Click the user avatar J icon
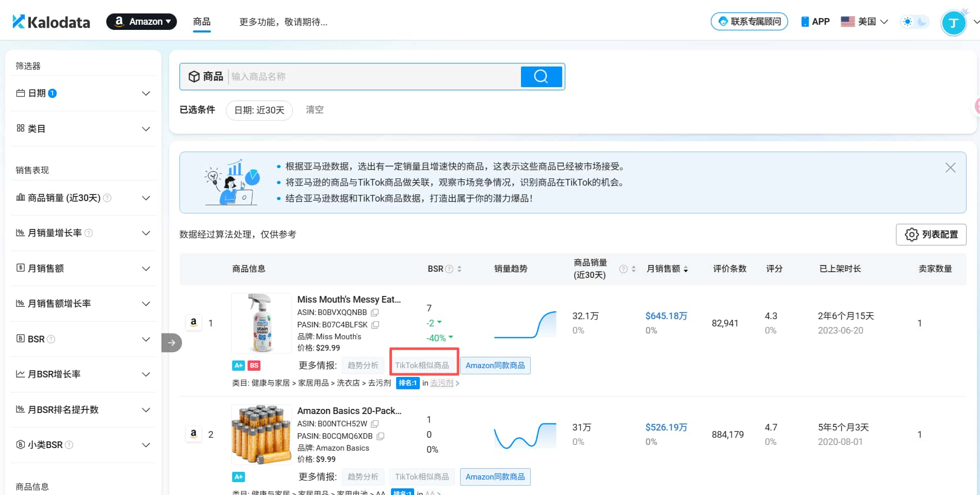The width and height of the screenshot is (980, 495). pos(954,22)
